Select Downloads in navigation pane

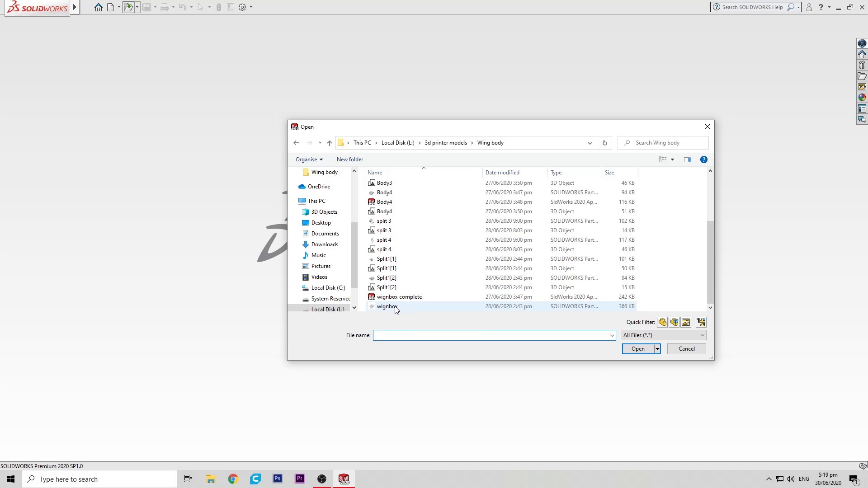pos(325,244)
